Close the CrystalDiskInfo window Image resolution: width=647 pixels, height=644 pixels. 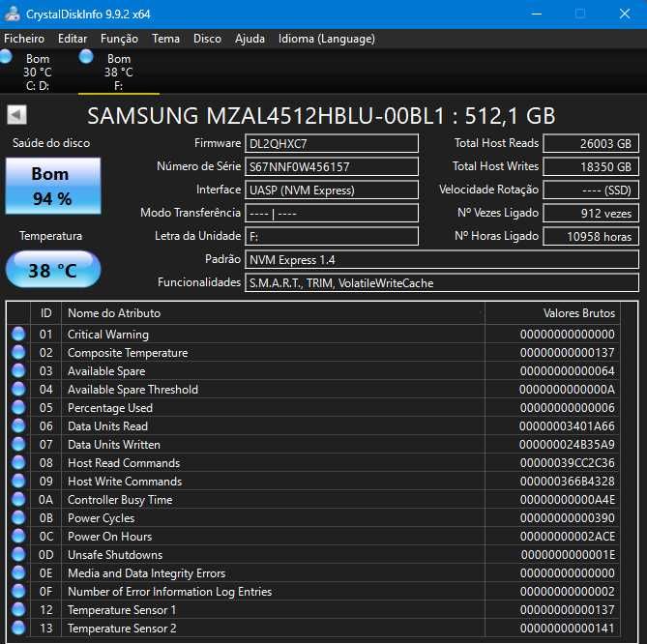pyautogui.click(x=625, y=14)
